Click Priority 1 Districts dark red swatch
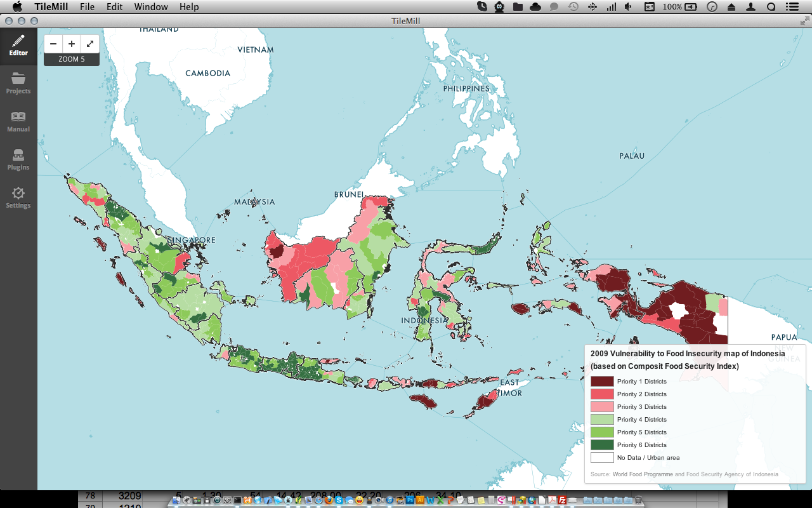Image resolution: width=812 pixels, height=508 pixels. click(602, 381)
